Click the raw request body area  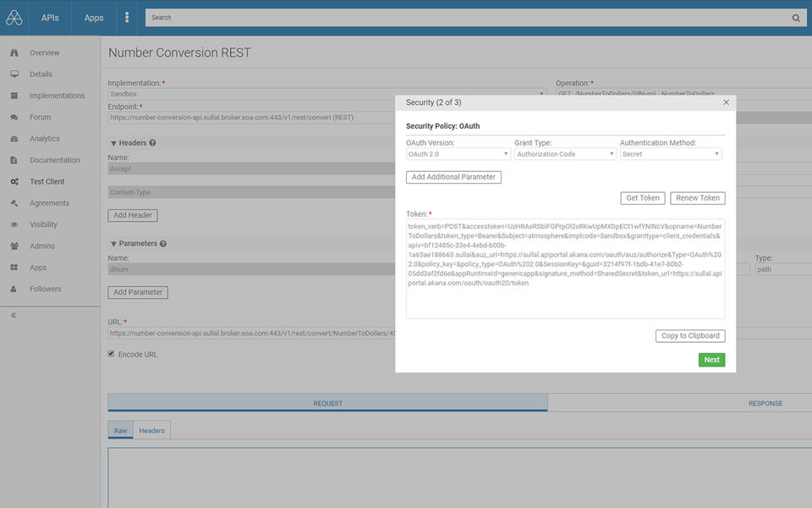[460, 478]
